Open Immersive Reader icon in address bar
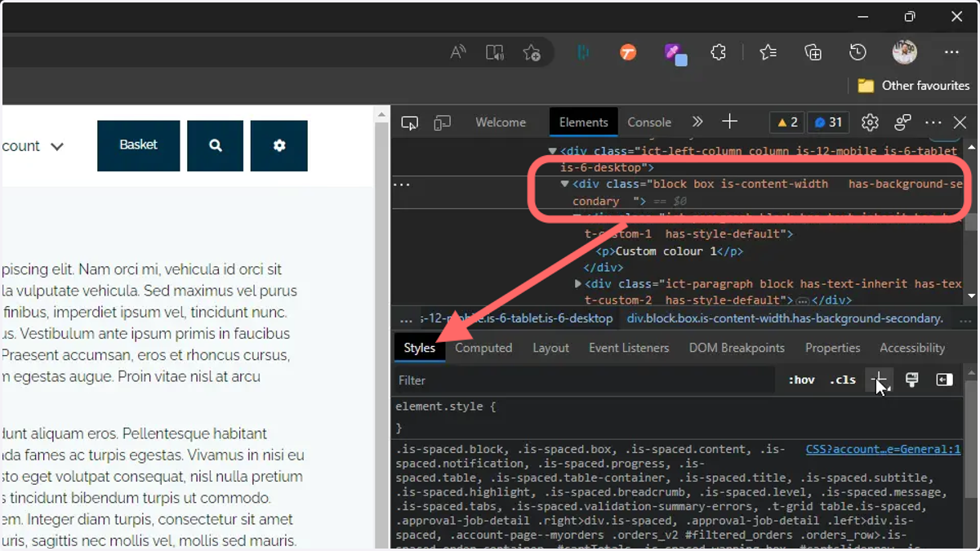 (495, 52)
